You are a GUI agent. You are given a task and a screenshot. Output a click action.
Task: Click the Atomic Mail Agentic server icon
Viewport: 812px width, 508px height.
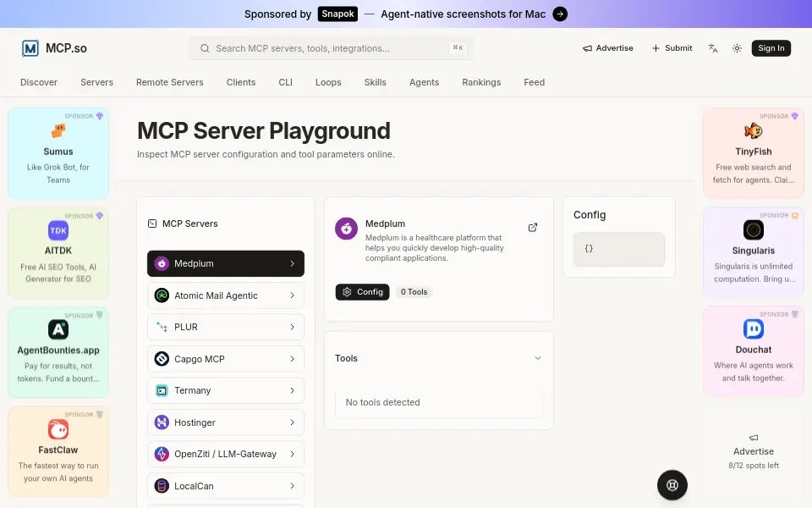coord(162,295)
